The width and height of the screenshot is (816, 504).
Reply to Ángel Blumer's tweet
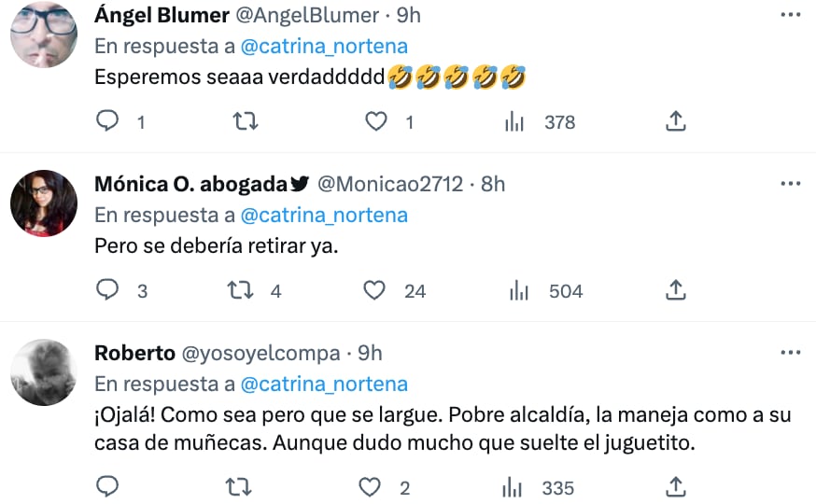[x=108, y=121]
